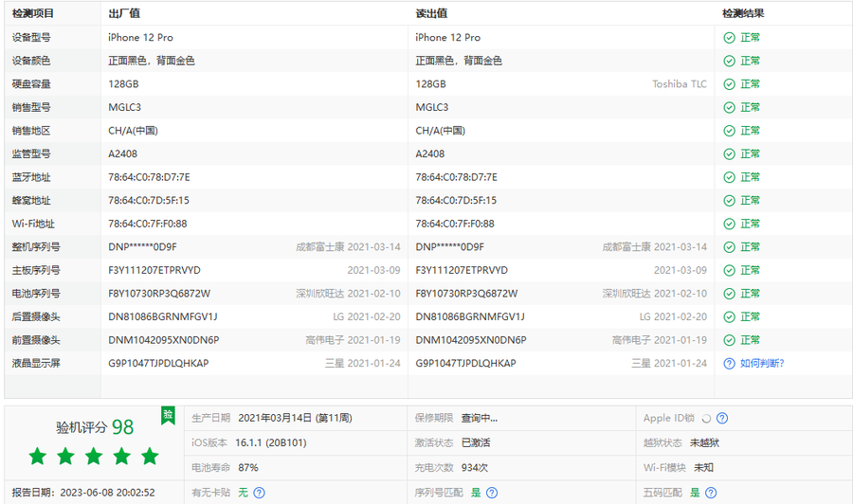The image size is (853, 504).
Task: Click the warranty status 查询中...
Action: click(x=480, y=418)
